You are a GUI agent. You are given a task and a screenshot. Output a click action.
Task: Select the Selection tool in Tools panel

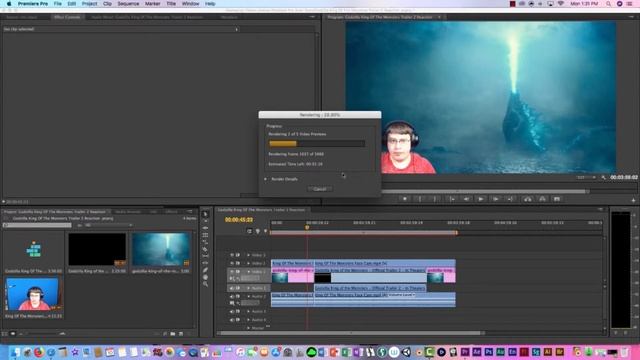(x=205, y=214)
